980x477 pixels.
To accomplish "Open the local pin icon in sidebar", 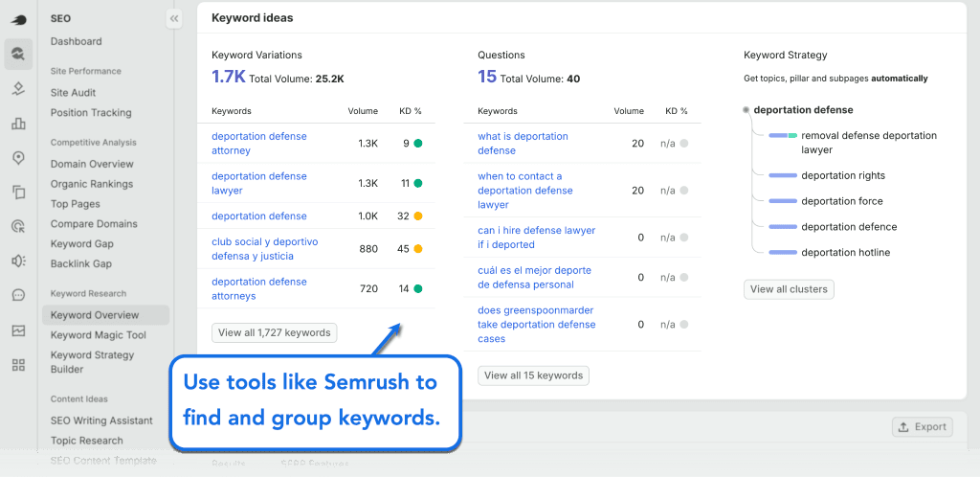I will [19, 158].
